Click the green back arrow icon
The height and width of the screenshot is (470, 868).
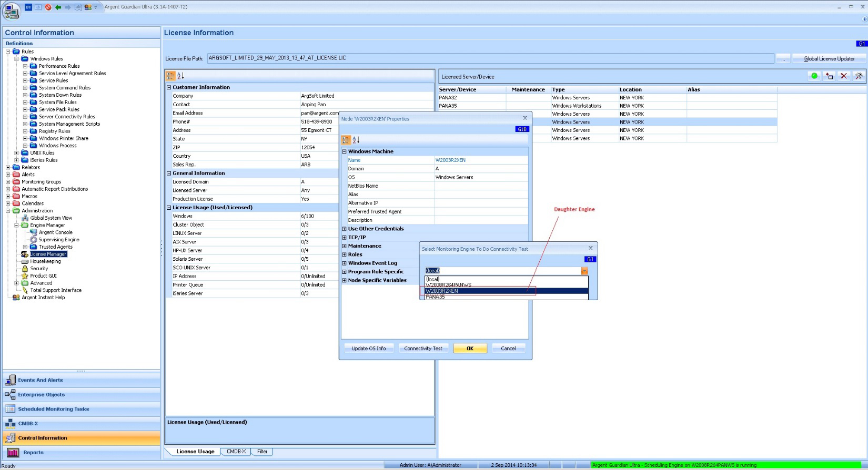58,7
